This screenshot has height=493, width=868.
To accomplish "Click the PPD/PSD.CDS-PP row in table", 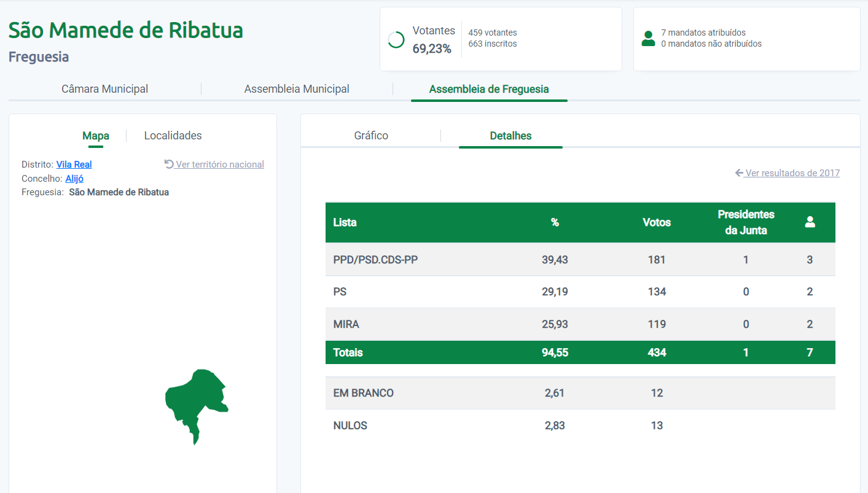I will [x=375, y=260].
